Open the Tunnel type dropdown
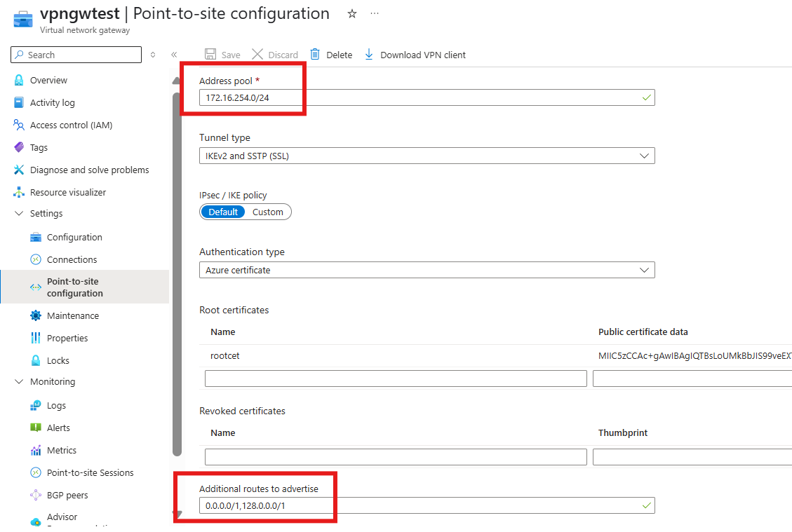 coord(644,156)
